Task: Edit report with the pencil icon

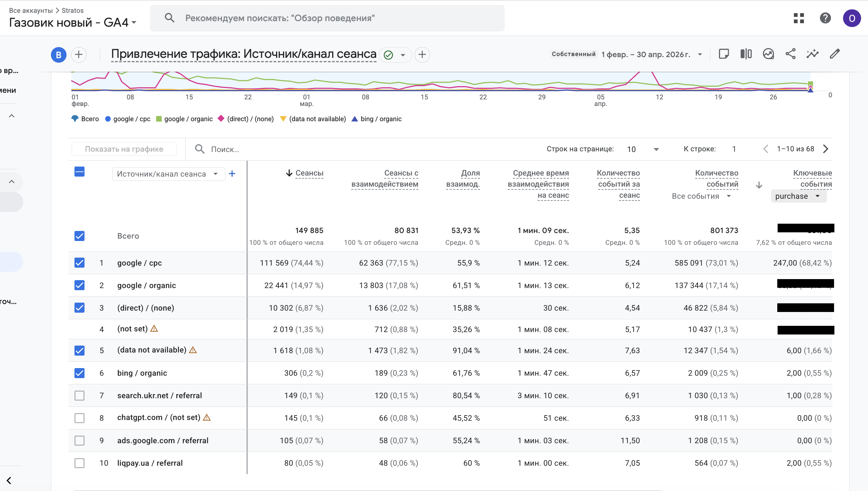Action: coord(835,54)
